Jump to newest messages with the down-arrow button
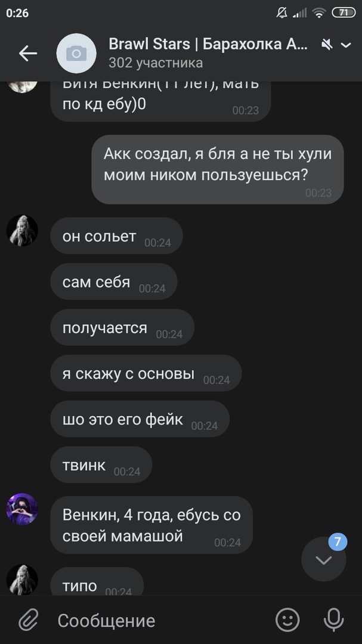Image resolution: width=362 pixels, height=644 pixels. pyautogui.click(x=324, y=559)
